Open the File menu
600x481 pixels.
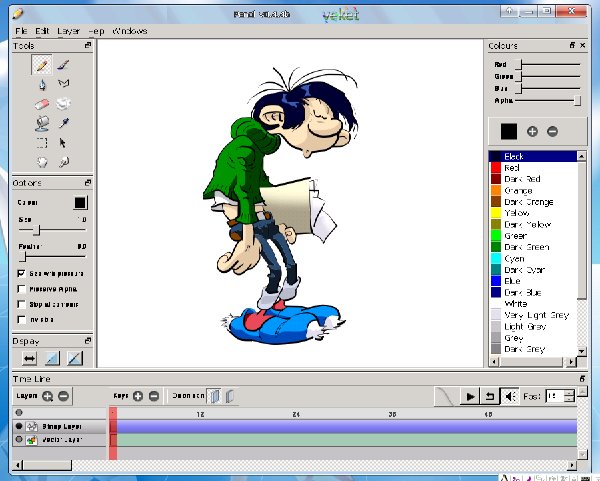pyautogui.click(x=21, y=31)
